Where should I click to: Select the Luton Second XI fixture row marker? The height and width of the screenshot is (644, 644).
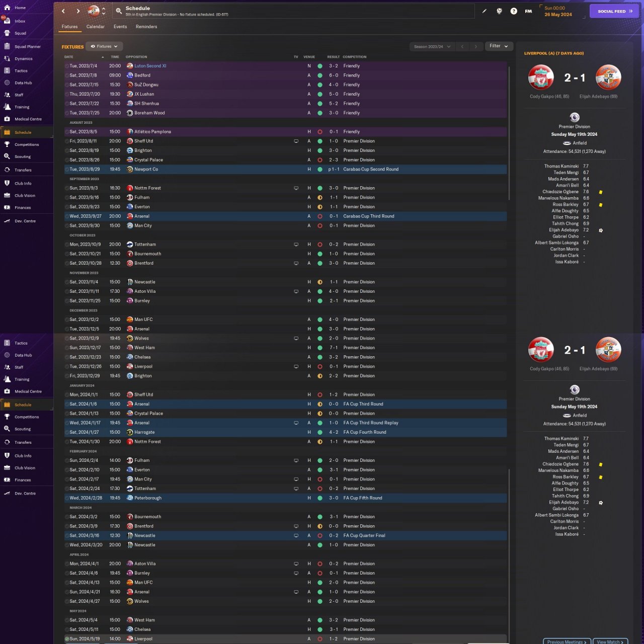(67, 66)
